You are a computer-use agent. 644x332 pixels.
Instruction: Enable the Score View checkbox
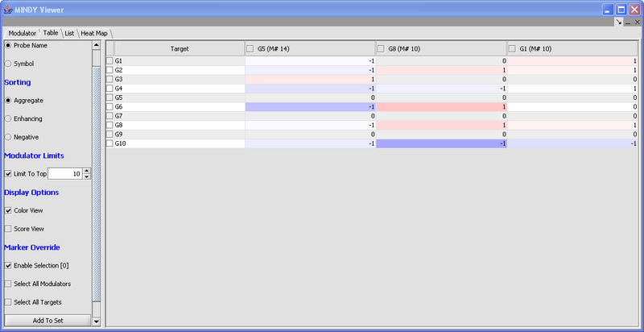[8, 229]
